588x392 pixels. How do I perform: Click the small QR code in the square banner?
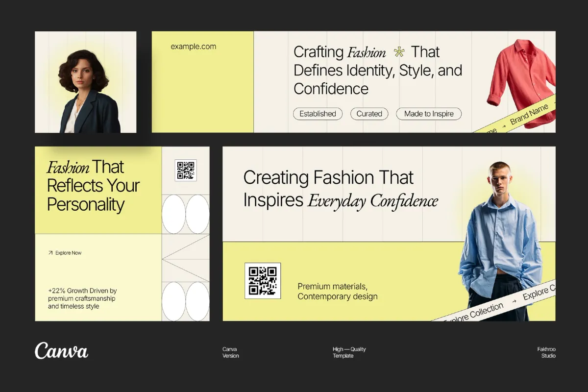pyautogui.click(x=186, y=170)
